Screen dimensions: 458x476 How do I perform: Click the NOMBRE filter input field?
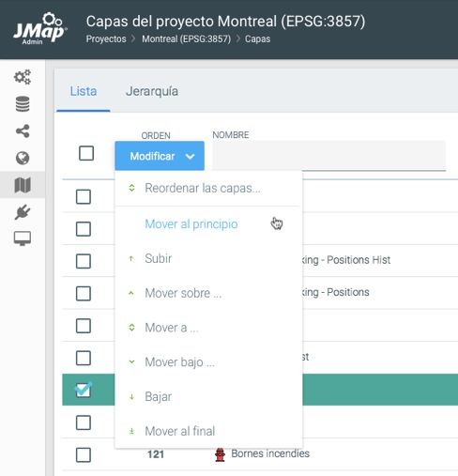click(329, 156)
